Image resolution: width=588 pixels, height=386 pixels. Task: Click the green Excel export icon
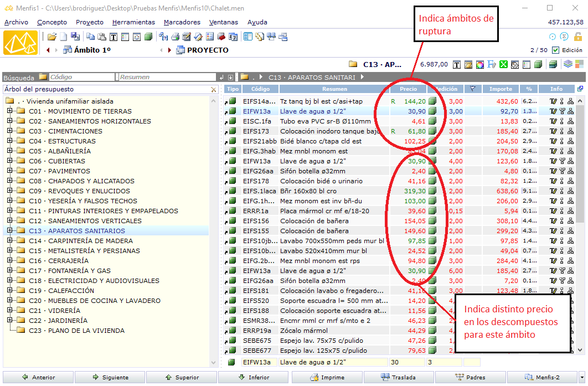[503, 65]
